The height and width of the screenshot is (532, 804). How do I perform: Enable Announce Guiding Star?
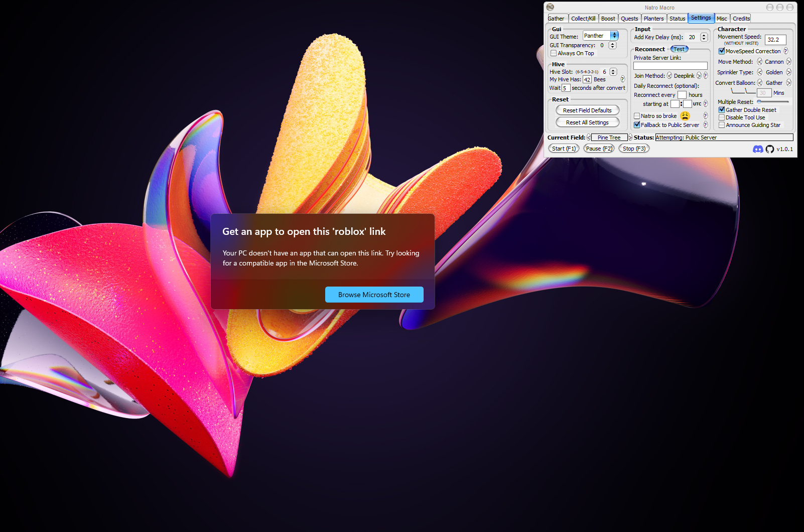tap(722, 125)
